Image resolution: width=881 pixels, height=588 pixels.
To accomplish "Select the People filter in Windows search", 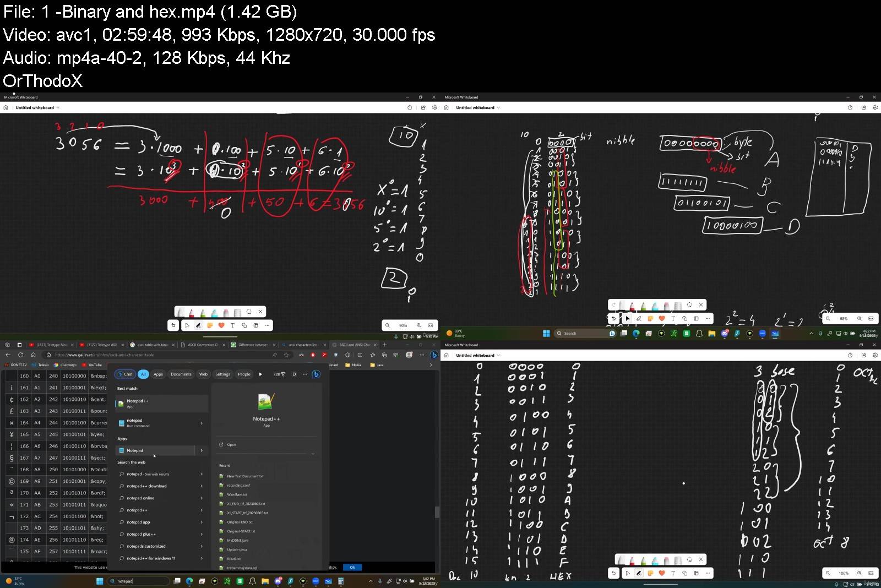I will click(244, 374).
